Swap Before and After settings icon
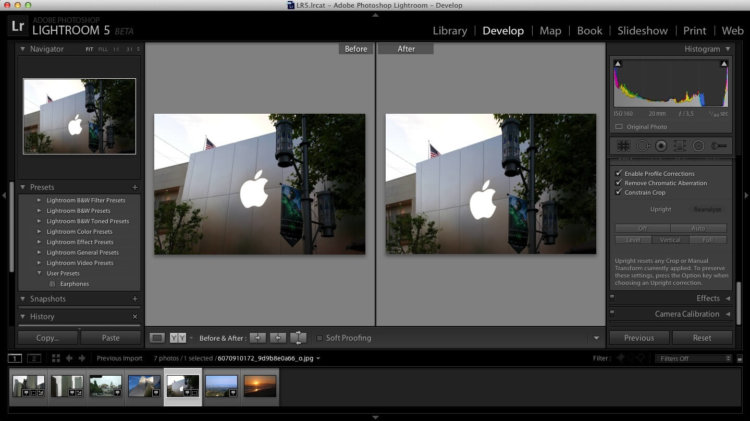Image resolution: width=750 pixels, height=421 pixels. pyautogui.click(x=298, y=338)
